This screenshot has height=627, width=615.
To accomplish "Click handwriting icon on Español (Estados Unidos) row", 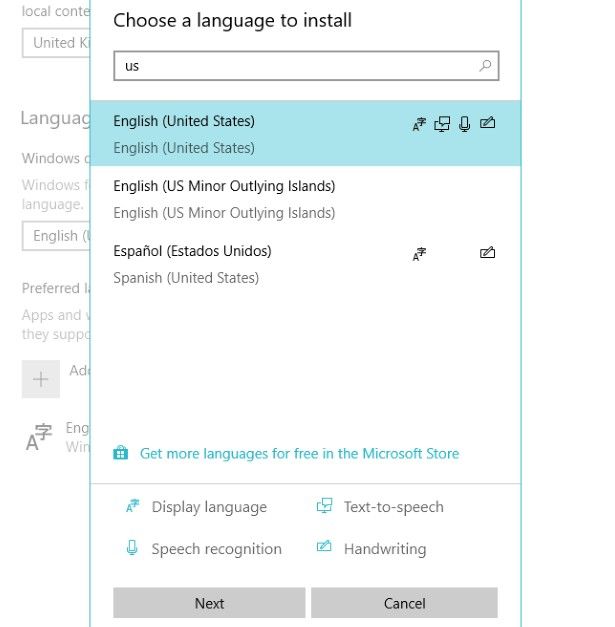I will click(488, 254).
